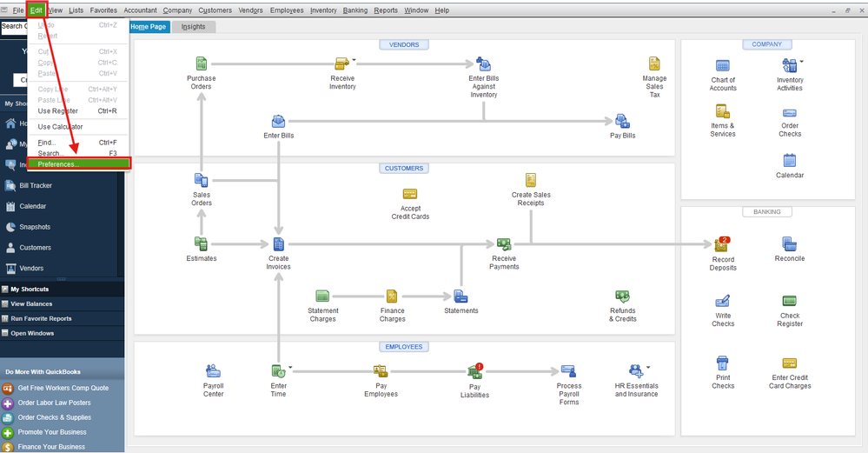Click the EMPLOYEES section header button

click(403, 347)
